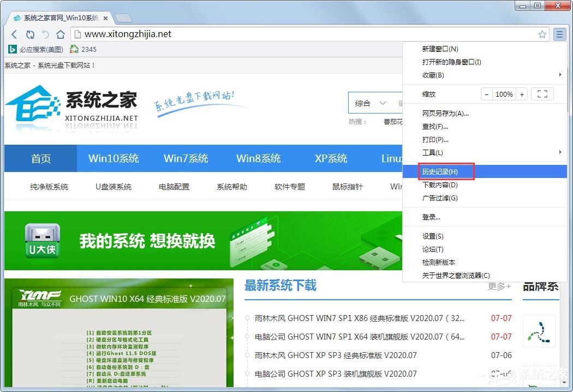Toggle the bookmark star in address bar

(x=542, y=34)
